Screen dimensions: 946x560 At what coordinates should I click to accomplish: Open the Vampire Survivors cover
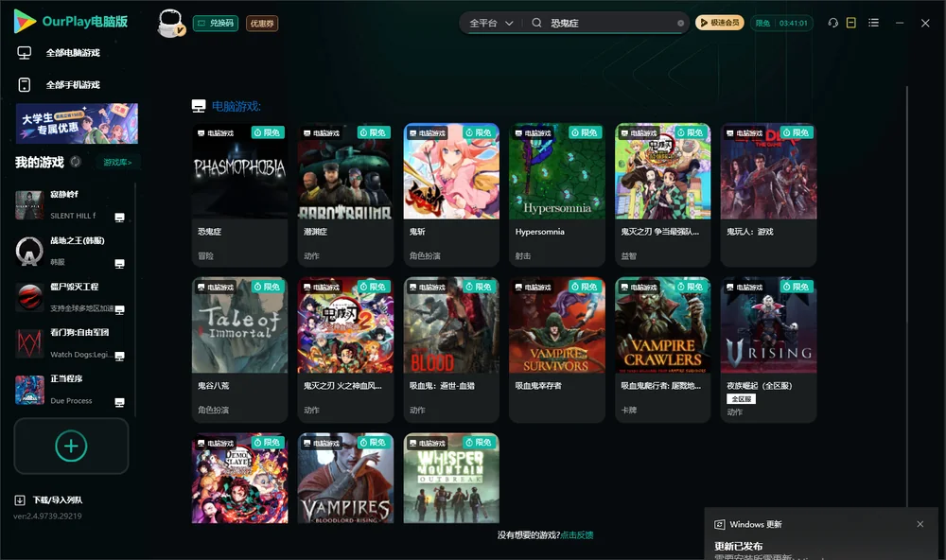[x=557, y=325]
